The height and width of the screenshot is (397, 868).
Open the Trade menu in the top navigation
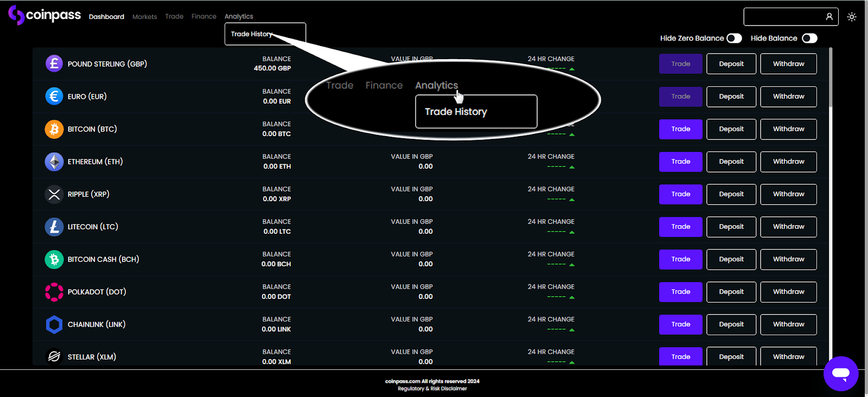(174, 16)
